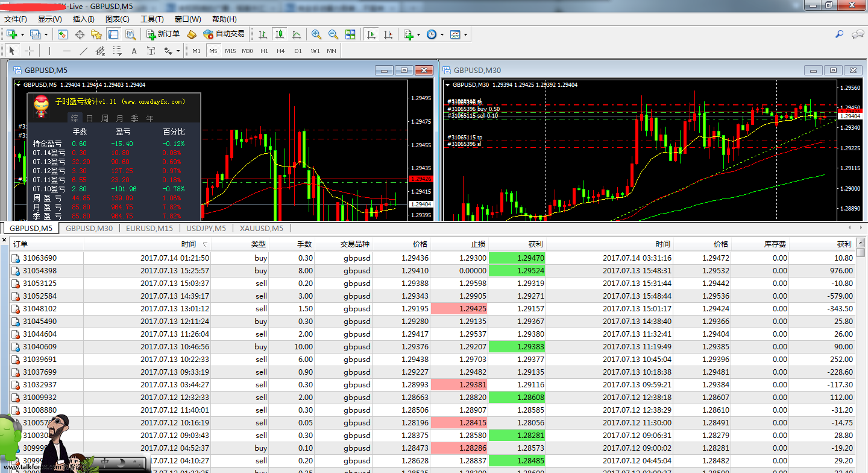The height and width of the screenshot is (473, 868).
Task: Toggle the Market Watch window icon
Action: (x=61, y=34)
